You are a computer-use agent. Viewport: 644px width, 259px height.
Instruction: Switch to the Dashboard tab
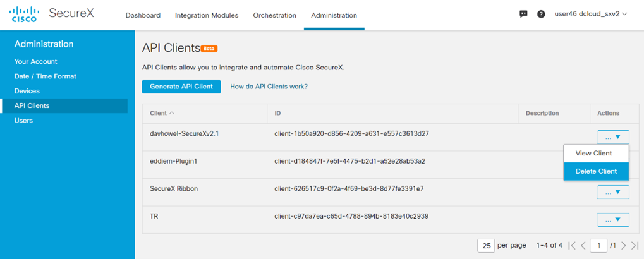[143, 15]
